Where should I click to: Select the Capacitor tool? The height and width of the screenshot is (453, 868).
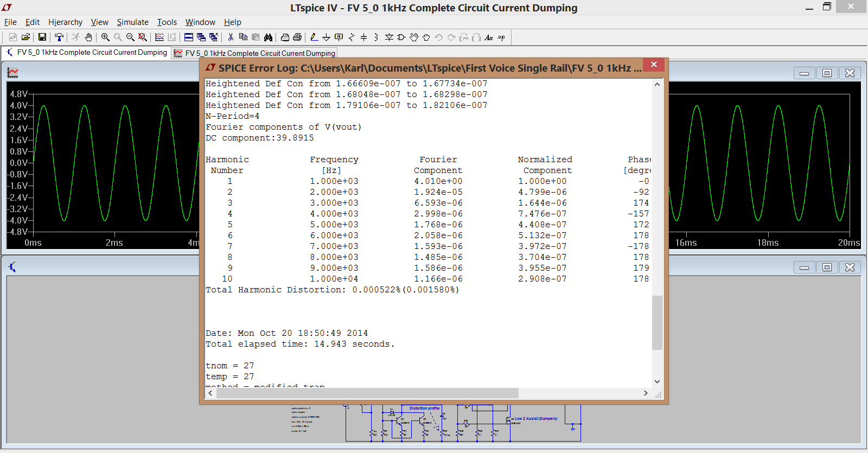(x=363, y=37)
